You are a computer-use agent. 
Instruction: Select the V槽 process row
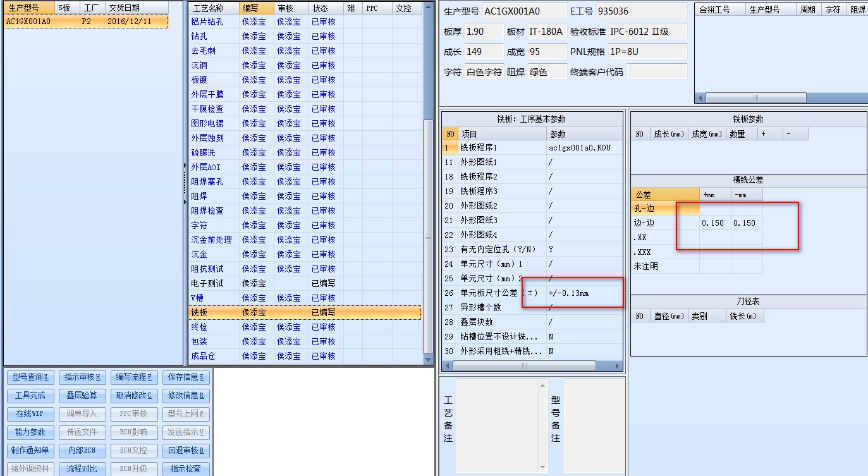click(x=305, y=298)
